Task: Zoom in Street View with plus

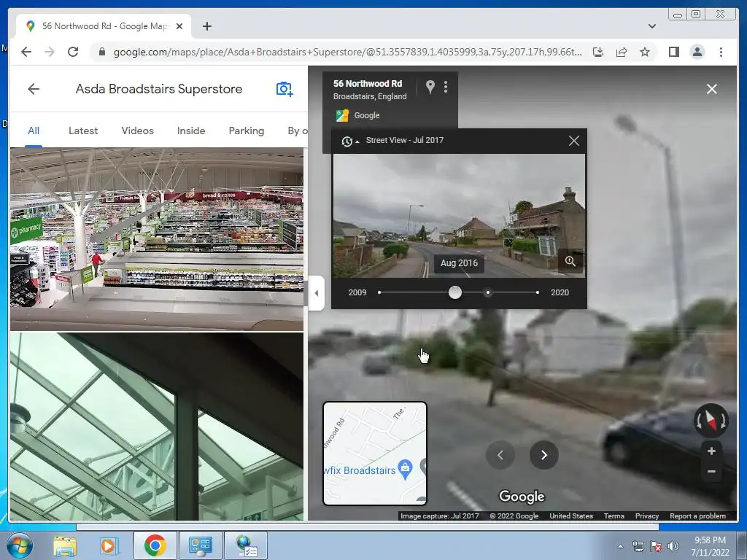Action: [x=711, y=451]
